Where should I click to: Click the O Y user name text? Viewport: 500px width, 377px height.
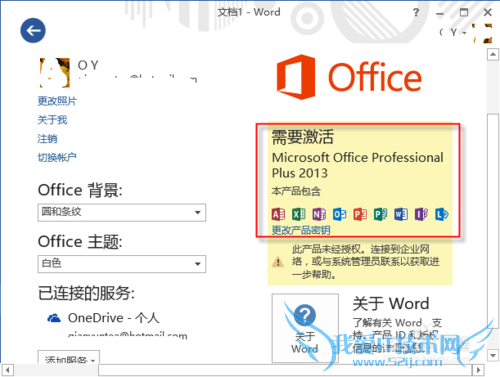coord(88,65)
